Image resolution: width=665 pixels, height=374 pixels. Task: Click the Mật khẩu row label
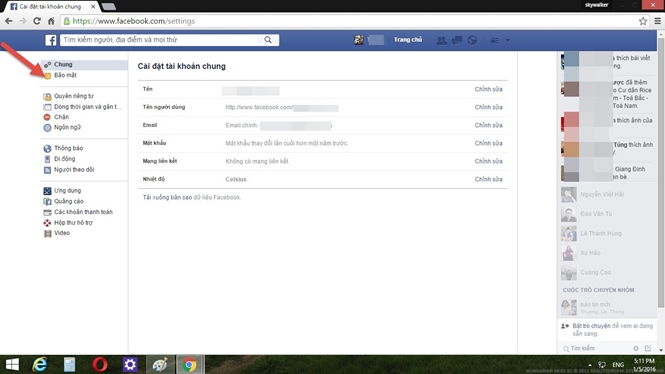click(x=154, y=143)
